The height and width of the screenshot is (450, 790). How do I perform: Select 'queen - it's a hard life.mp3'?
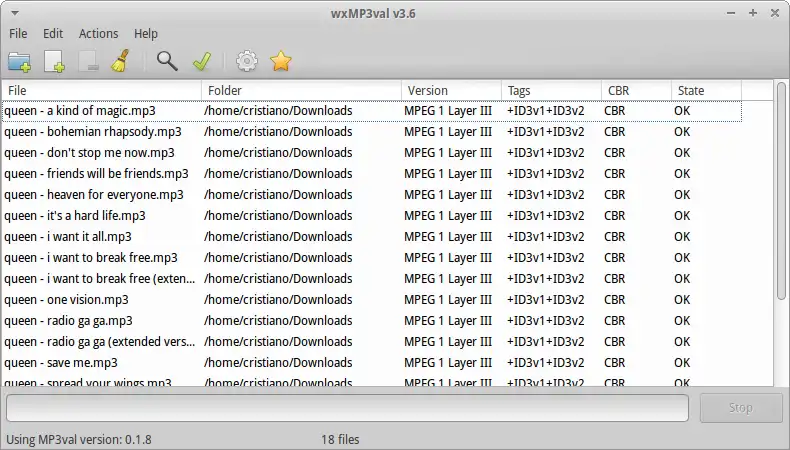[x=75, y=216]
